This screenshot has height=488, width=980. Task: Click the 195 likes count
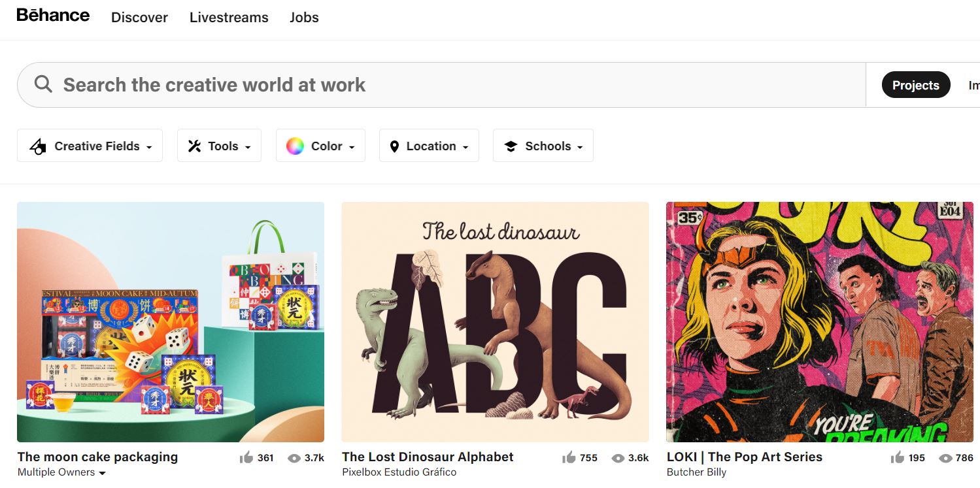pos(917,458)
